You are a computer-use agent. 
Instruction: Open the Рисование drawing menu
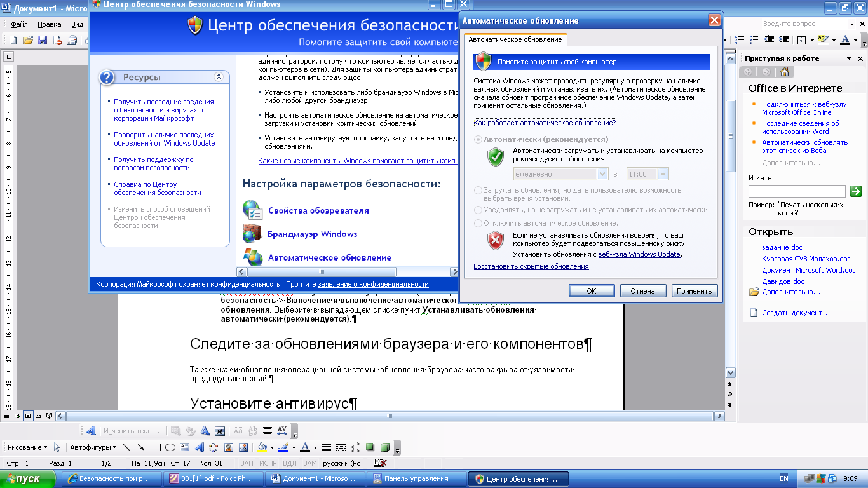point(27,447)
